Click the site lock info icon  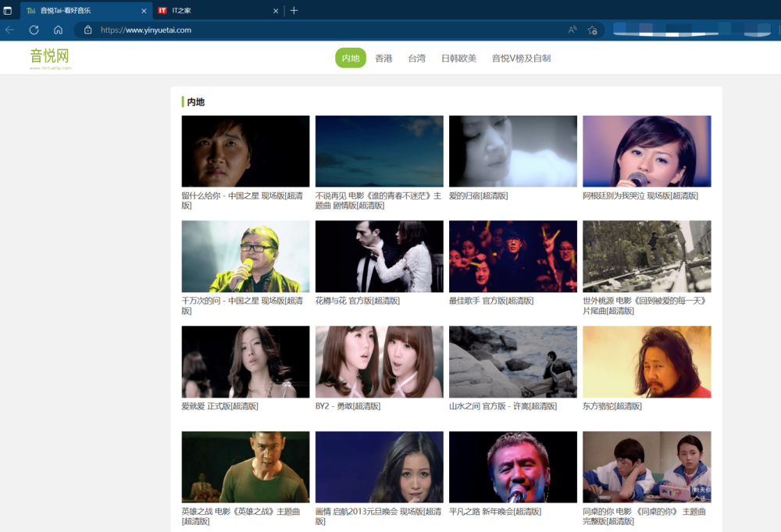(87, 30)
